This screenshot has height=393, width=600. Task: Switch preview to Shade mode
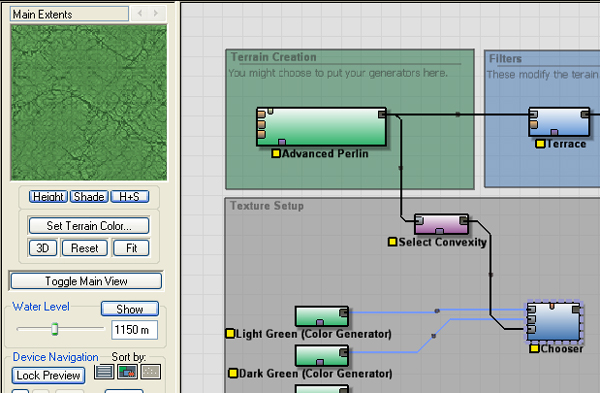89,197
